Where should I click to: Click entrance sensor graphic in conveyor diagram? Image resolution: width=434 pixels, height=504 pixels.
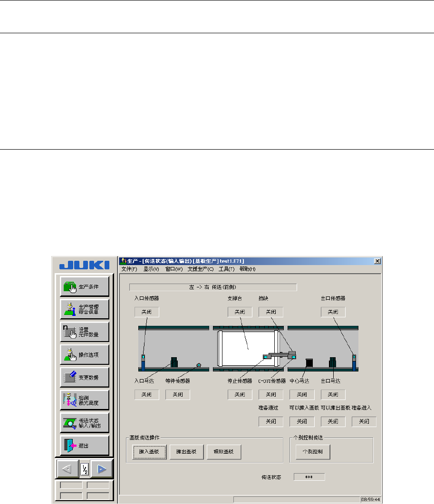pos(143,362)
